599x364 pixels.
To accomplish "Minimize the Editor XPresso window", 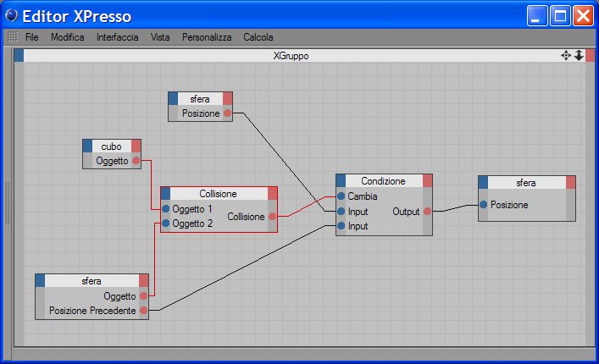I will pyautogui.click(x=537, y=15).
